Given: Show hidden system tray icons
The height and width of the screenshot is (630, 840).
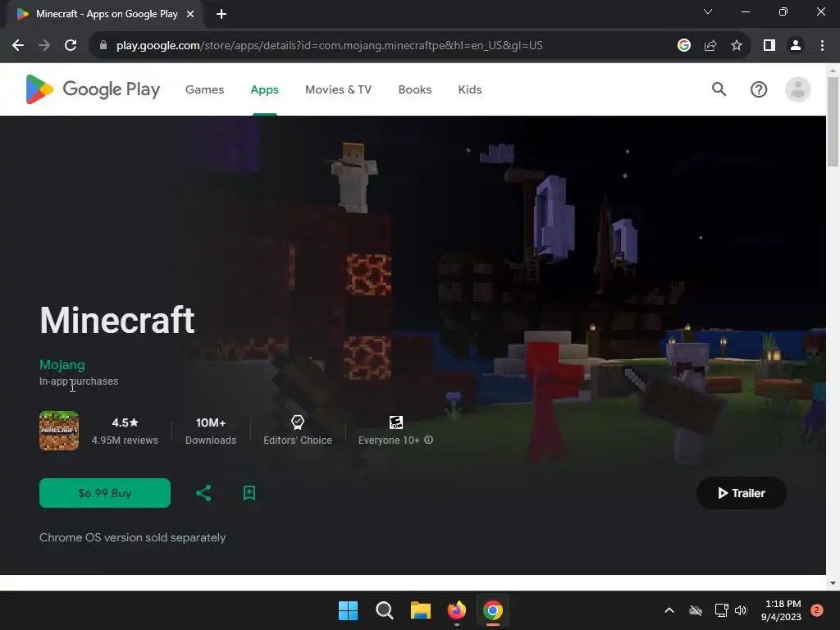Looking at the screenshot, I should pos(669,610).
